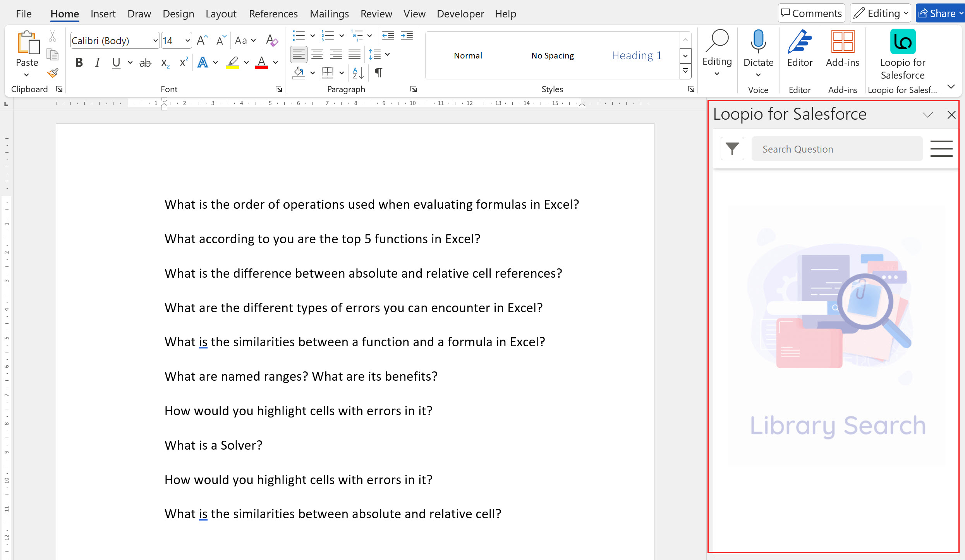The width and height of the screenshot is (965, 560).
Task: Apply red font color
Action: [262, 63]
